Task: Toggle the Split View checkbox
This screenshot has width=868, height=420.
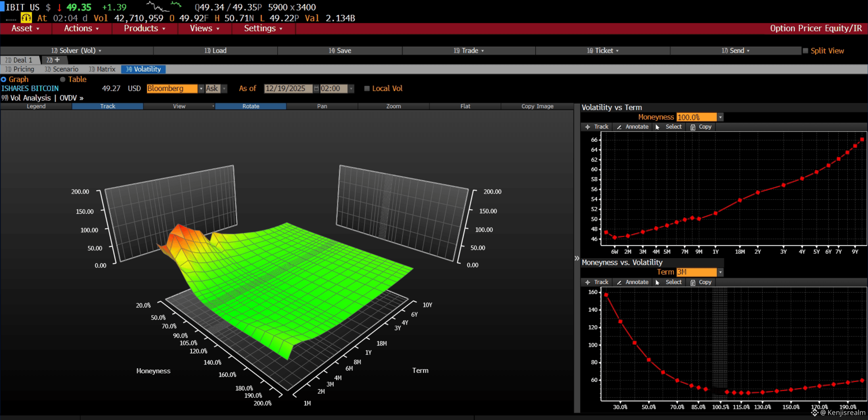Action: pos(805,51)
